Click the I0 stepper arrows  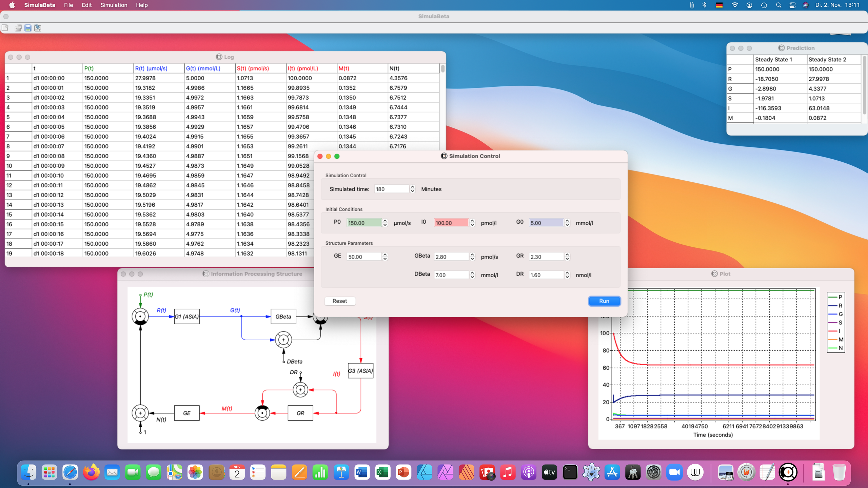click(x=472, y=223)
